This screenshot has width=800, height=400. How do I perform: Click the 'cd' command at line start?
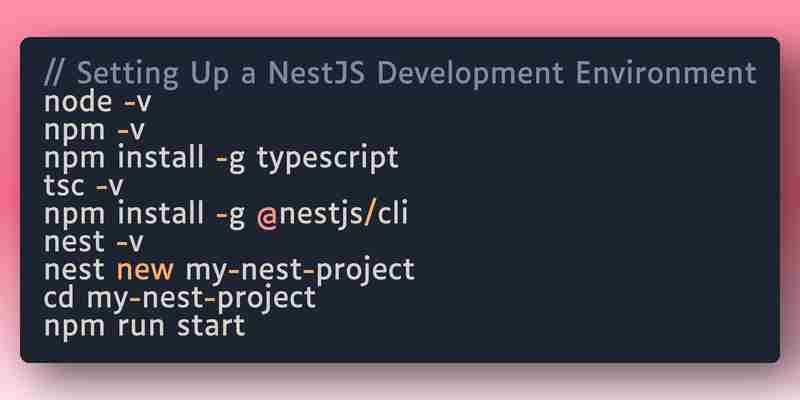59,297
